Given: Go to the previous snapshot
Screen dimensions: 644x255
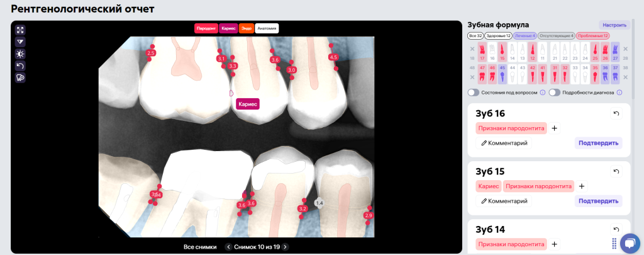Looking at the screenshot, I should (229, 247).
